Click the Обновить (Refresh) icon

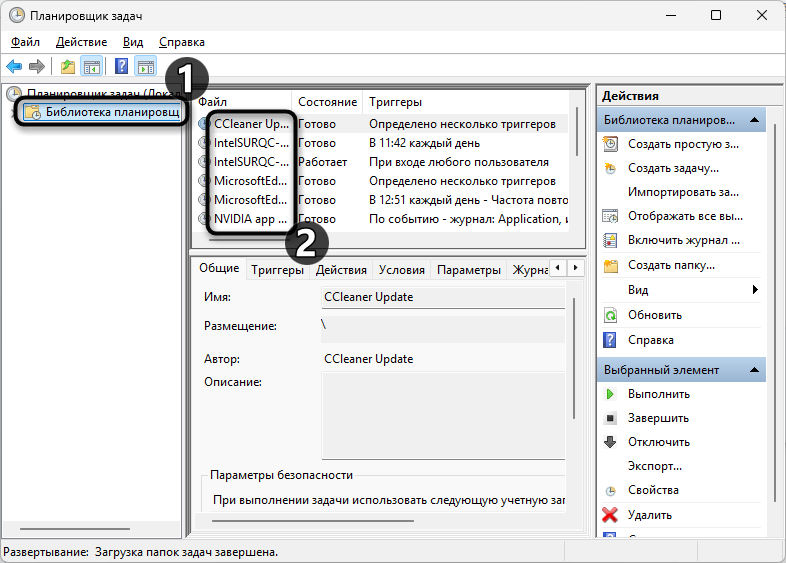coord(610,315)
